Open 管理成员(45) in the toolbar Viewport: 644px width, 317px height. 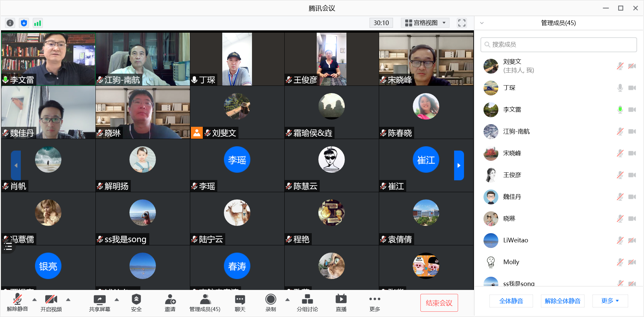205,303
